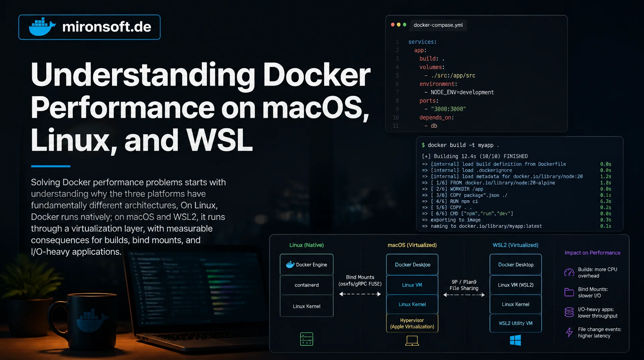Click the WSL2 (Virtualized) heading

516,245
